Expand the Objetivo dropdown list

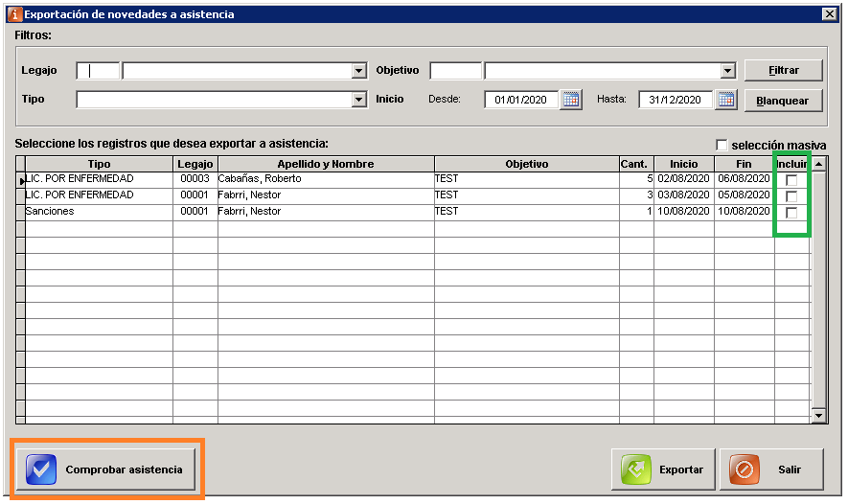coord(727,71)
